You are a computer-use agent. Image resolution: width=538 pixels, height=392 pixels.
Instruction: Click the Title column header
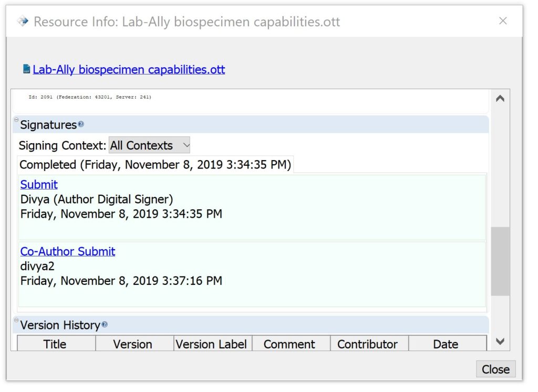click(x=55, y=344)
